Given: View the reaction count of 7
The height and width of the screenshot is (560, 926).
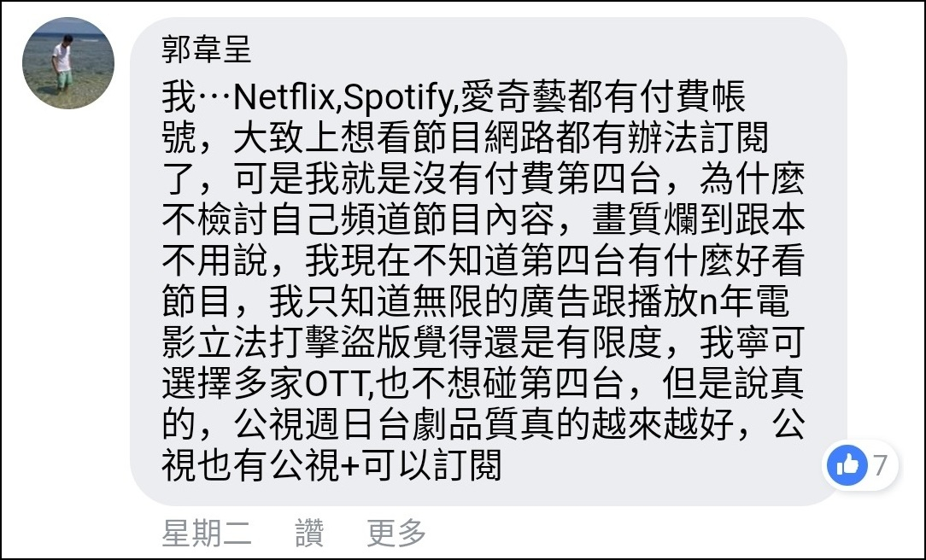Looking at the screenshot, I should click(x=881, y=465).
